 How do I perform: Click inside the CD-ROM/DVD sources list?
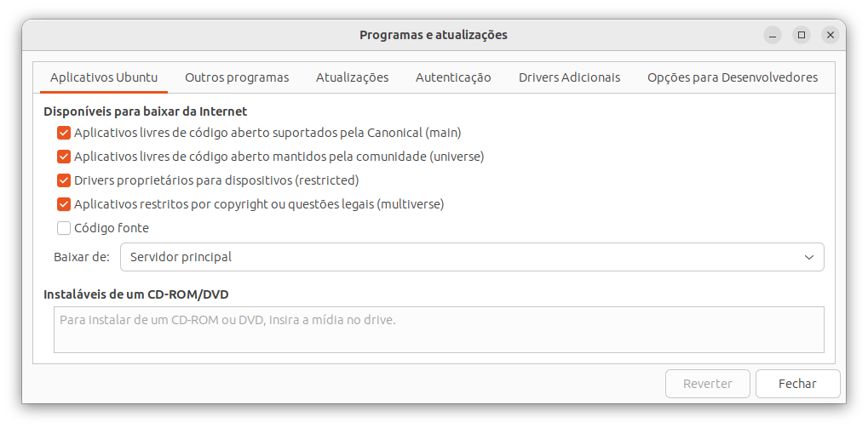point(439,329)
